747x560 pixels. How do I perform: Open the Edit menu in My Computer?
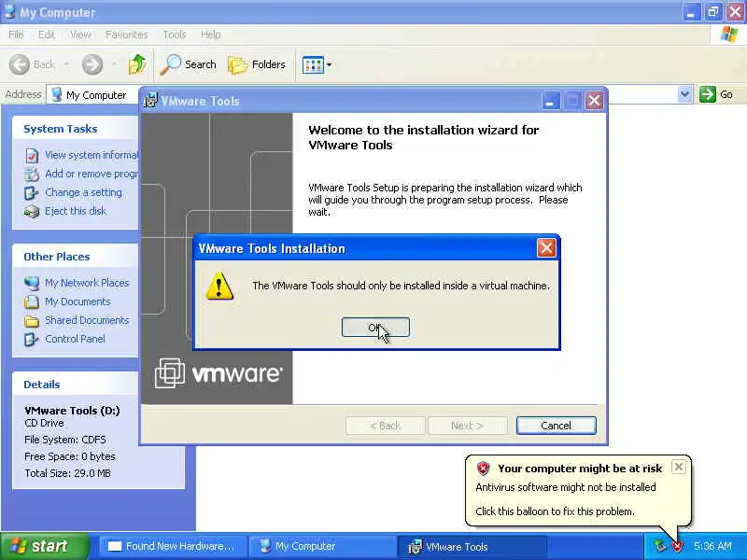coord(46,35)
